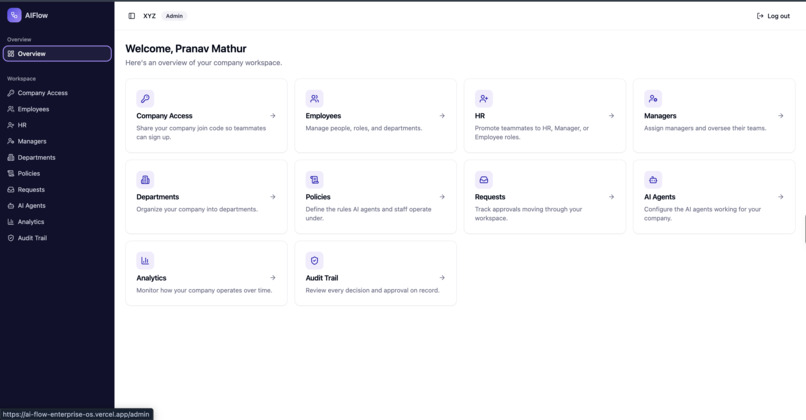Click the key icon on Company Access card
Viewport: 806px width, 420px height.
tap(145, 98)
